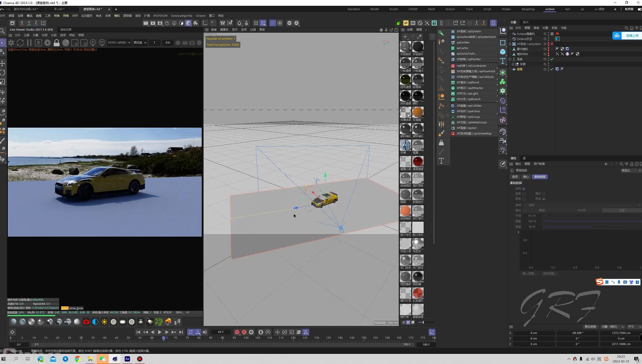Expand the curve section chevron in Attributes
The width and height of the screenshot is (642, 364).
tap(518, 232)
